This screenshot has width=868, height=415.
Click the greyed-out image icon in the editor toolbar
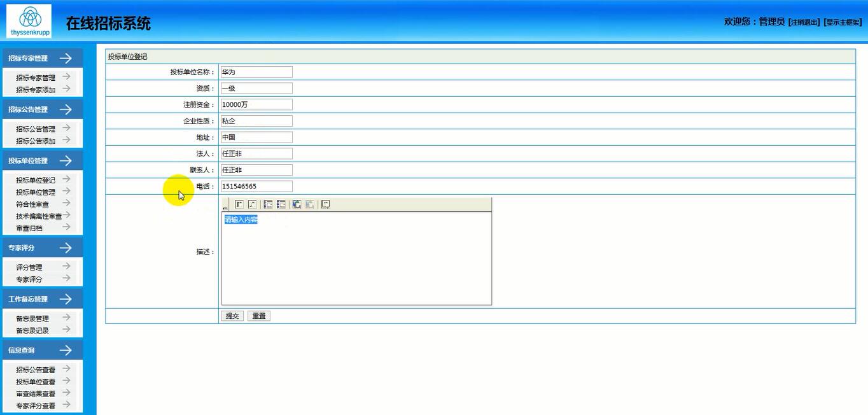coord(309,204)
